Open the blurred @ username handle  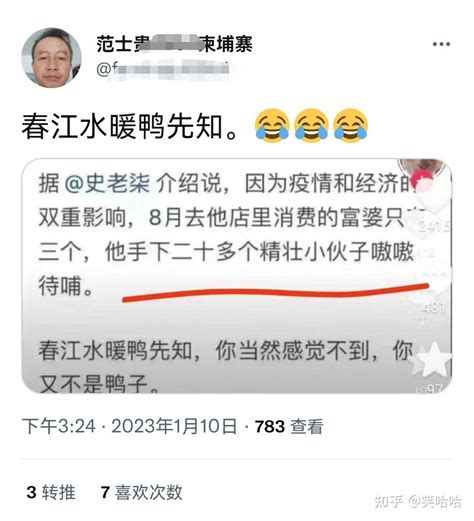[163, 69]
